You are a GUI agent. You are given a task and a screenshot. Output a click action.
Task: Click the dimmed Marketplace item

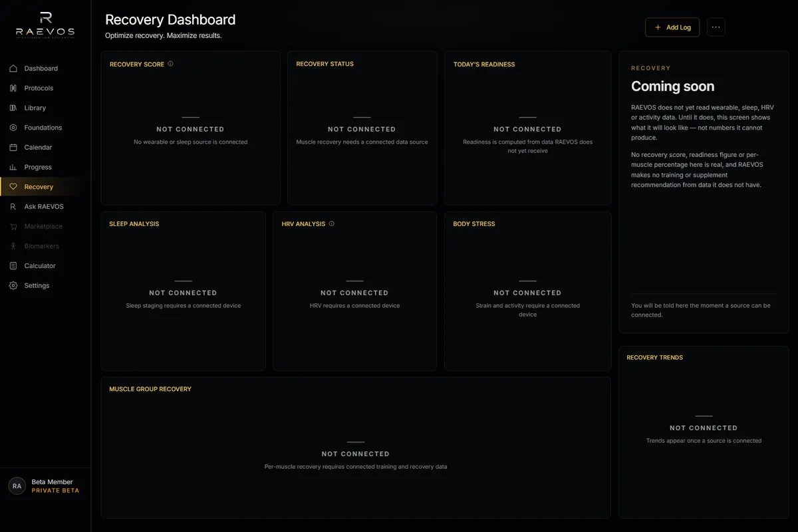point(45,226)
